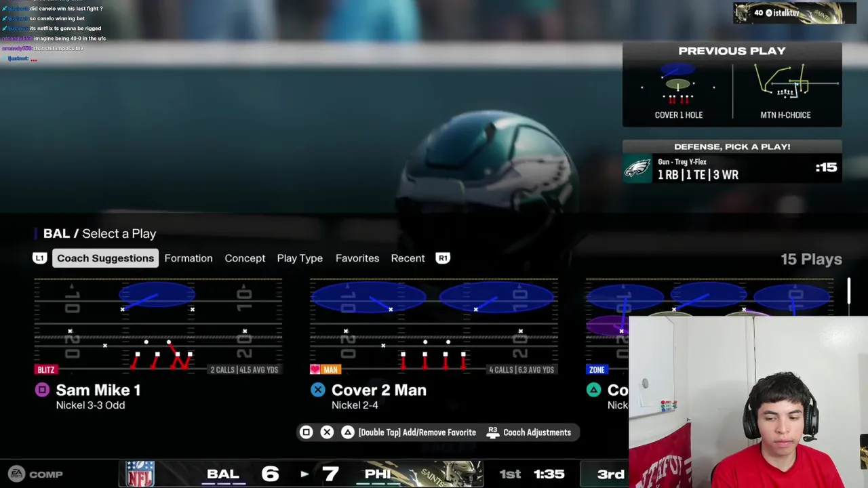The image size is (868, 488).
Task: Click the Sam Mike 1 play name
Action: [x=98, y=390]
